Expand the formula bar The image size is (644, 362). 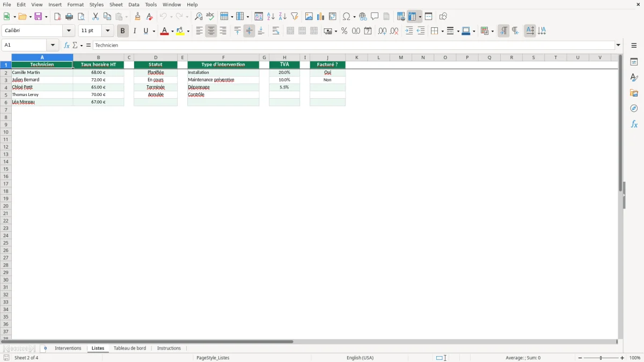(x=619, y=46)
